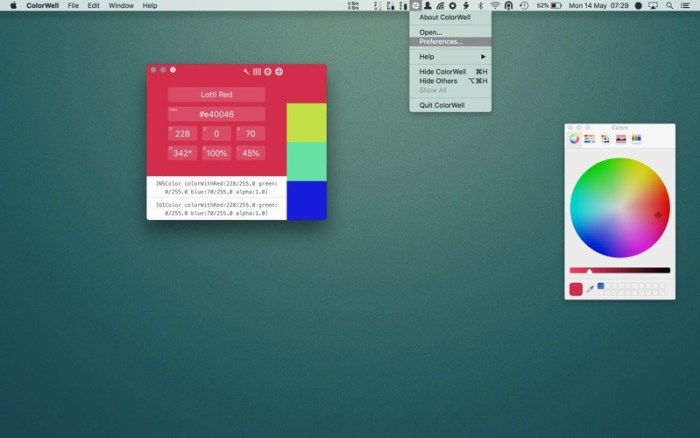Select the blue swatch in ColorWell
Image resolution: width=700 pixels, height=438 pixels.
pyautogui.click(x=306, y=200)
